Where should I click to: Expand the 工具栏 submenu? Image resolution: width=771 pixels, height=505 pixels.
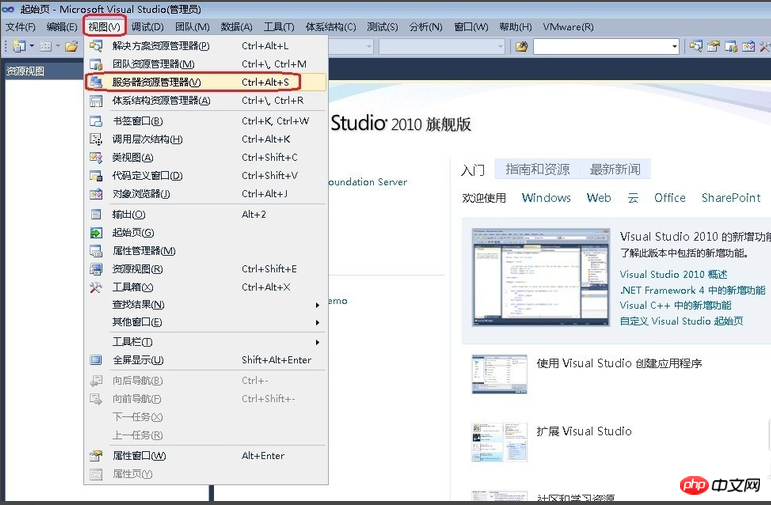tap(318, 342)
